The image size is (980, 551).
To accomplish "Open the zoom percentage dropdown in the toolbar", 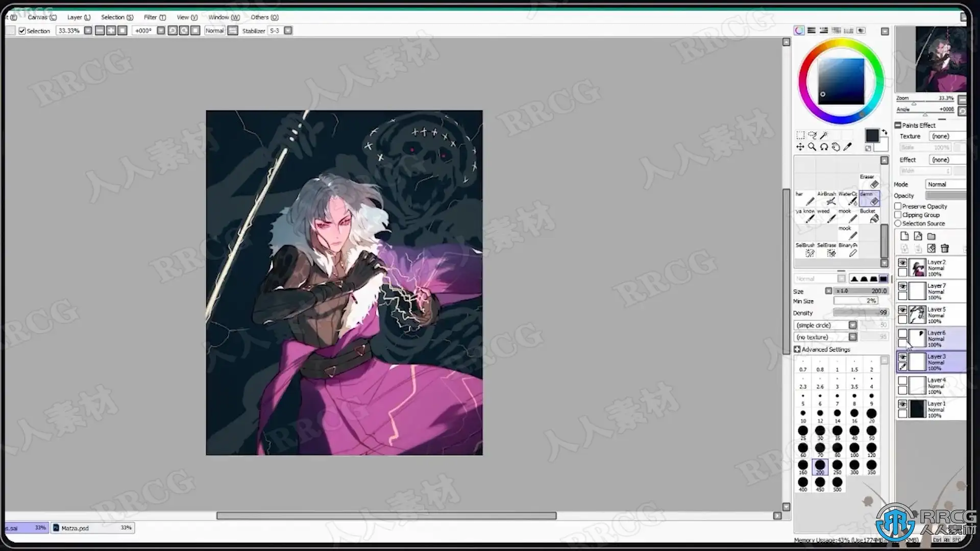I will tap(88, 31).
